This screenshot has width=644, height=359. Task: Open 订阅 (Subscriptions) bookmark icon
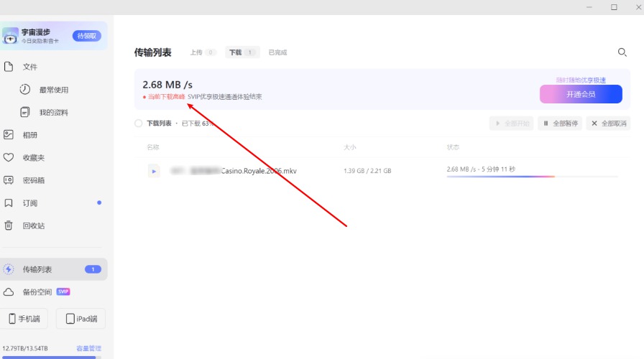point(9,203)
